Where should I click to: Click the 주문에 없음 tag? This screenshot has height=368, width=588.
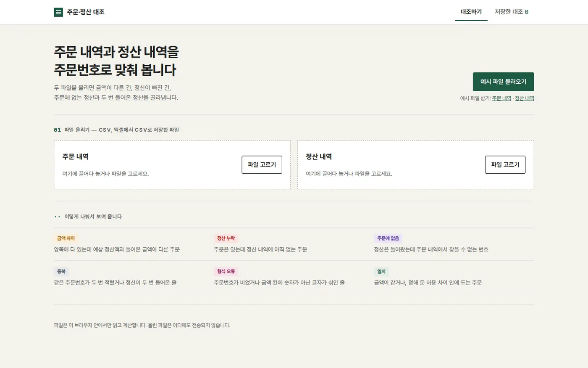point(388,238)
